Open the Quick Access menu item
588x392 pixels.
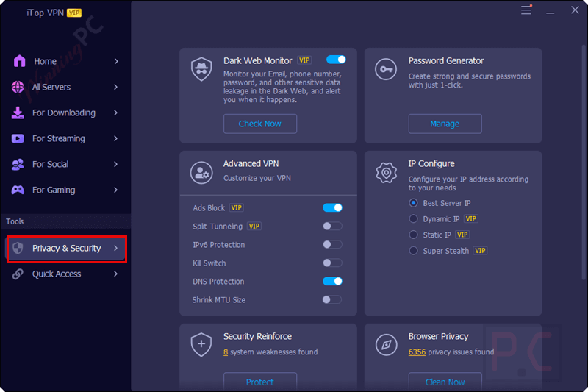tap(65, 274)
